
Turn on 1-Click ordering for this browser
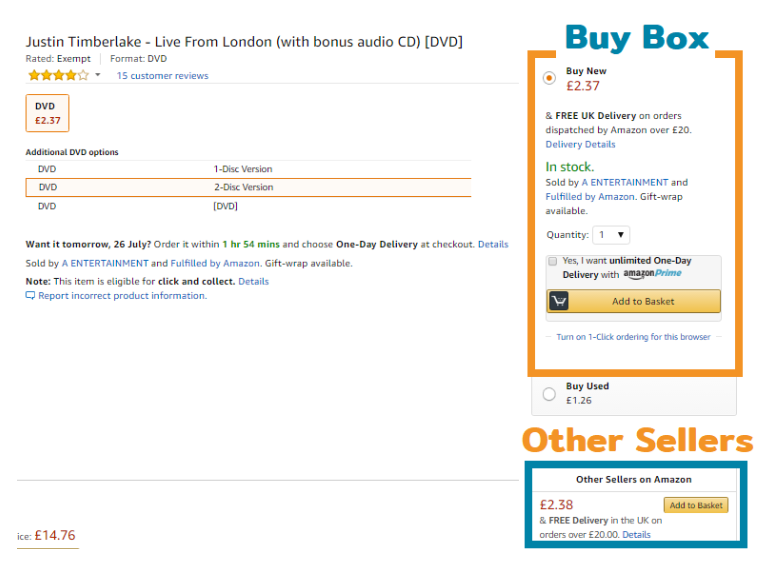[633, 337]
